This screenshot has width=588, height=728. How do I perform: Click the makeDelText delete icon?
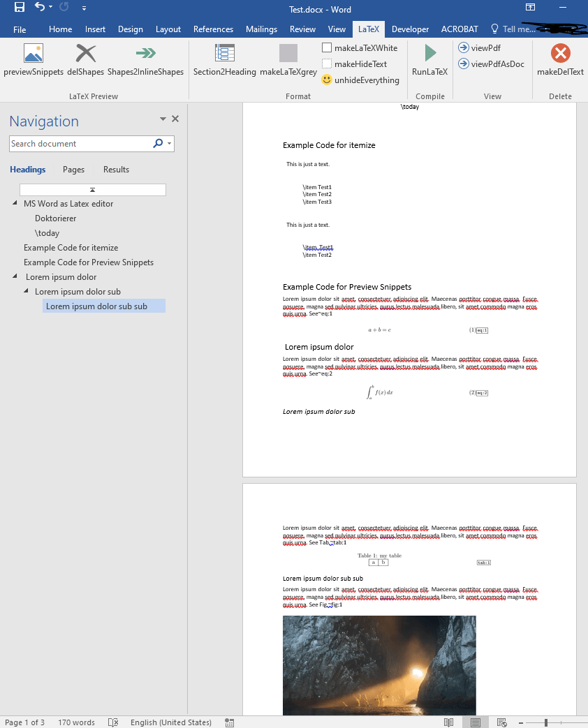(559, 52)
